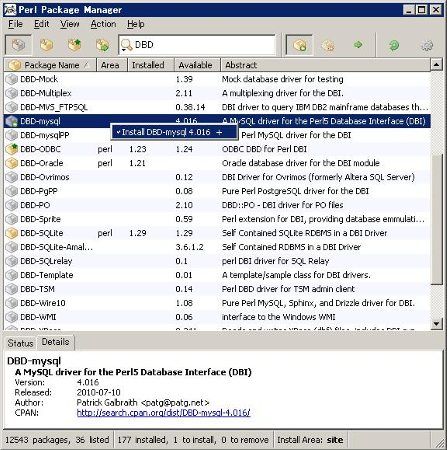Click the 'Install Area: site' status entry

click(x=310, y=440)
